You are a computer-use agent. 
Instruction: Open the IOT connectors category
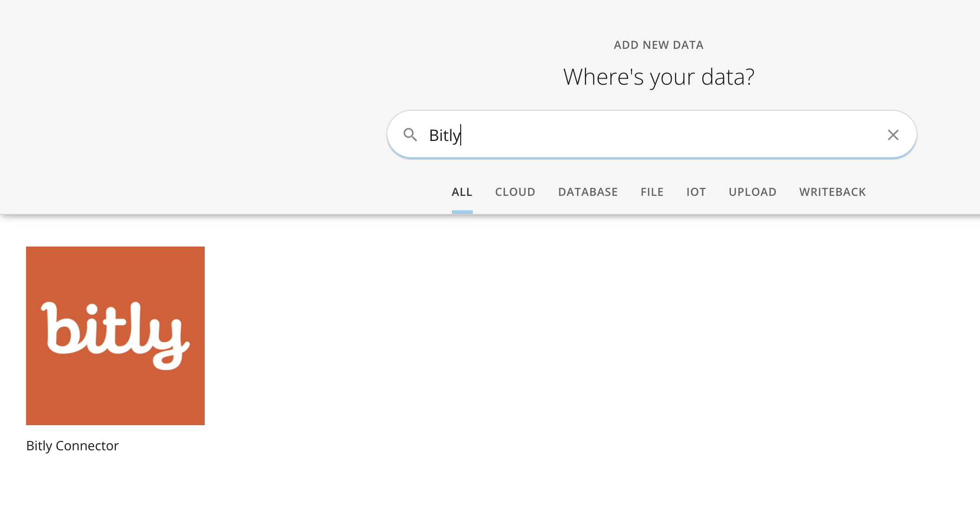[x=695, y=192]
